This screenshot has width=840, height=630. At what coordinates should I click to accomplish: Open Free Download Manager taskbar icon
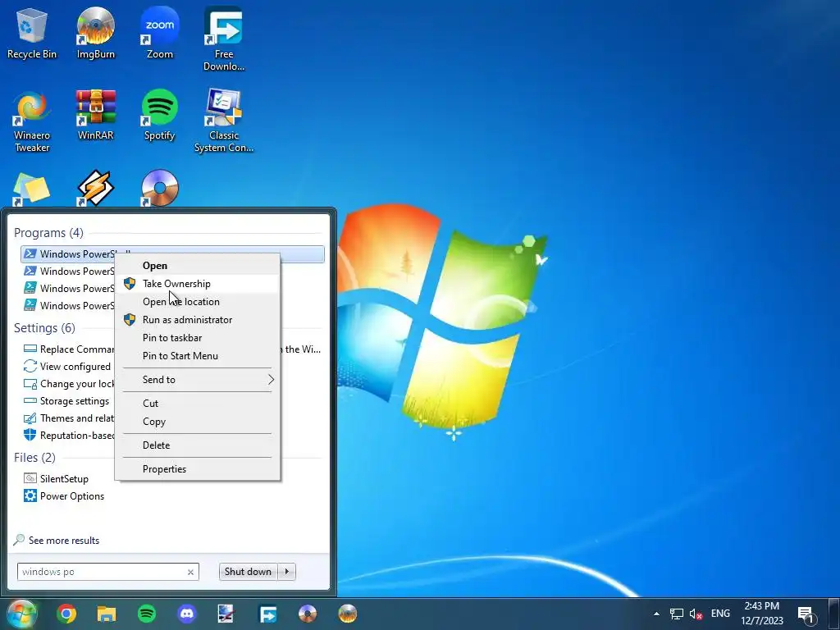(268, 614)
